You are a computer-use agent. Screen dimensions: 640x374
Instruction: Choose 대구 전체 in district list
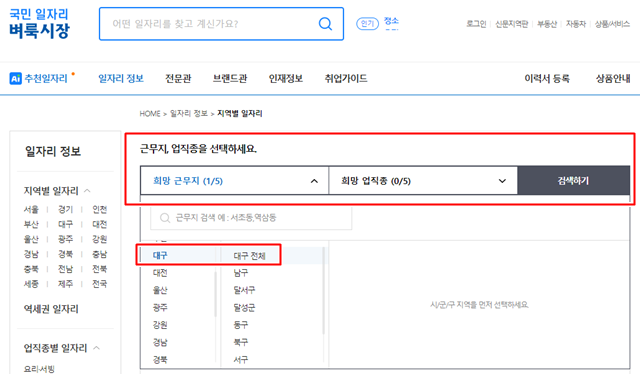click(x=249, y=256)
